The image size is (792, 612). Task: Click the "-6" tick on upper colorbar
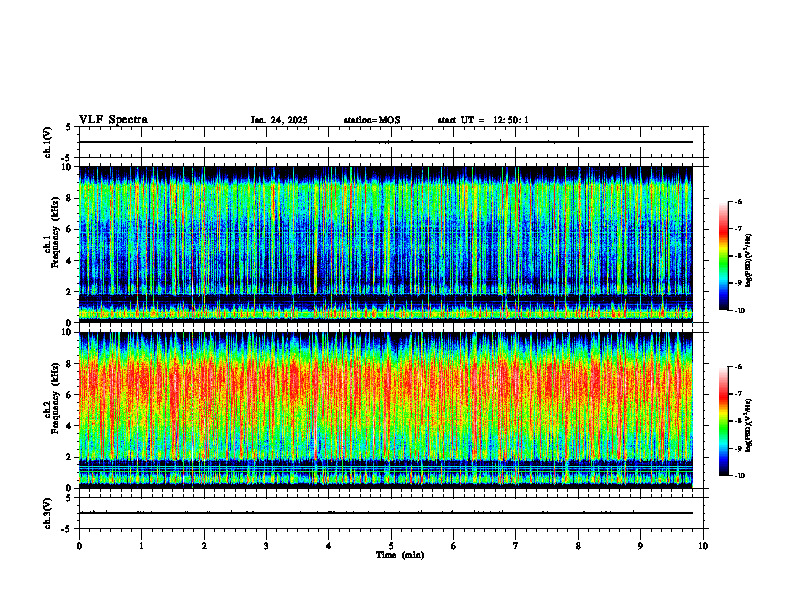click(738, 201)
